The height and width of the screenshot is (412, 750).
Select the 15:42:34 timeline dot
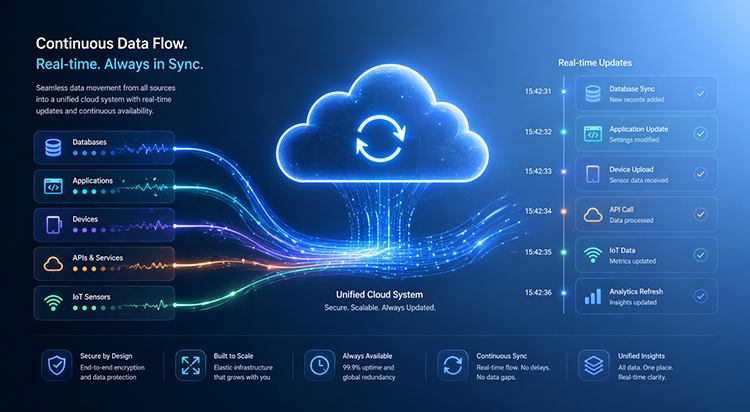tap(564, 211)
